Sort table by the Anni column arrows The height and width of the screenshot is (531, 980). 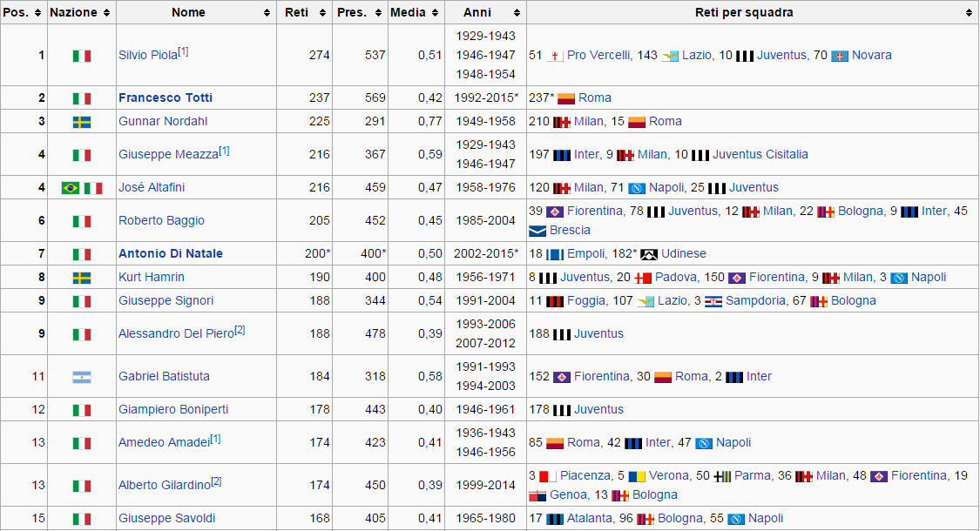point(517,12)
